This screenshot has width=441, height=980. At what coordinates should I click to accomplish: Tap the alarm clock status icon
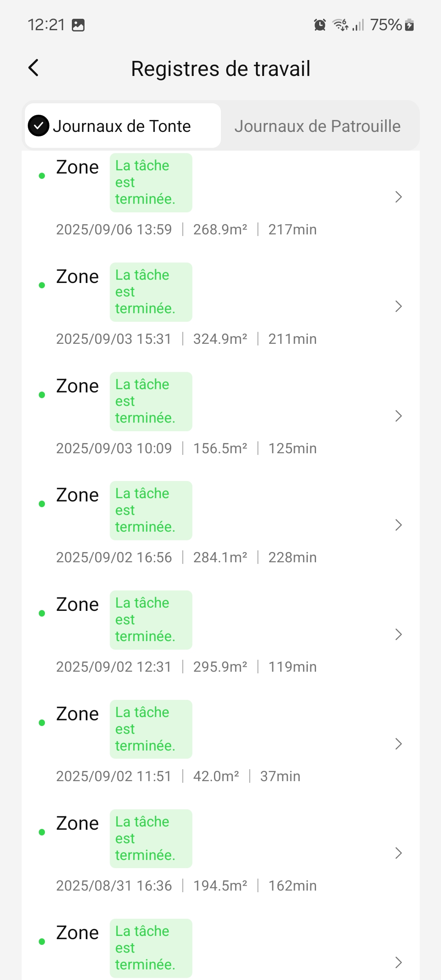click(x=320, y=25)
